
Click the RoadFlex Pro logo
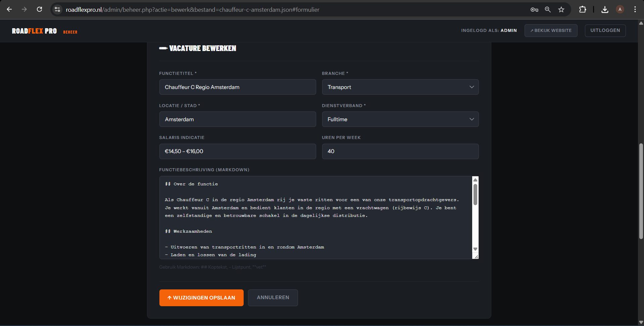click(x=34, y=31)
